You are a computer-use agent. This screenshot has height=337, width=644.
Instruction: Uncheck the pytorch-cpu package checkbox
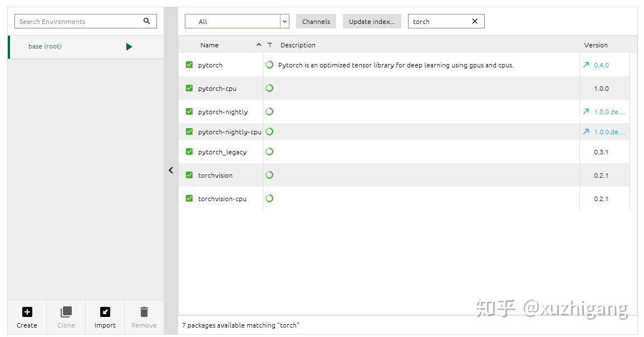tap(189, 88)
